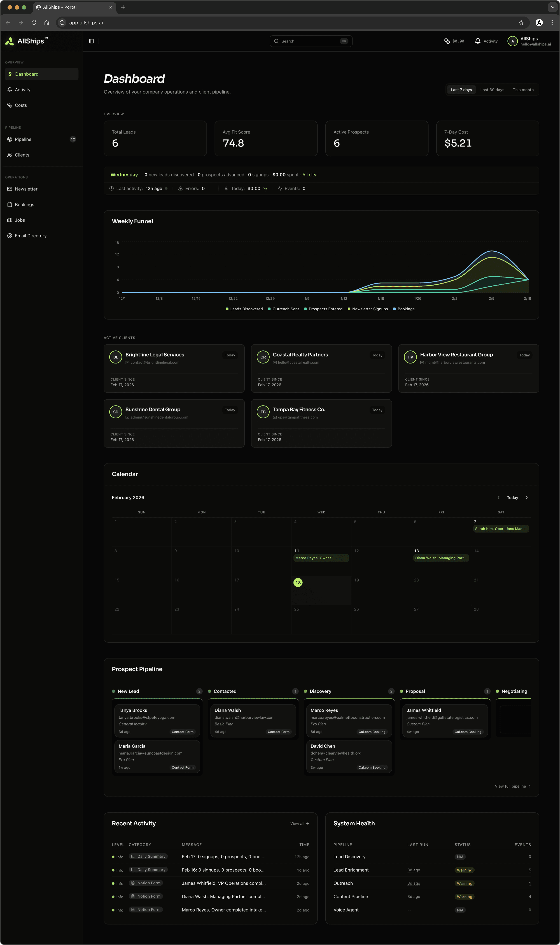Select Last 7 days range
This screenshot has height=945, width=560.
tap(461, 90)
